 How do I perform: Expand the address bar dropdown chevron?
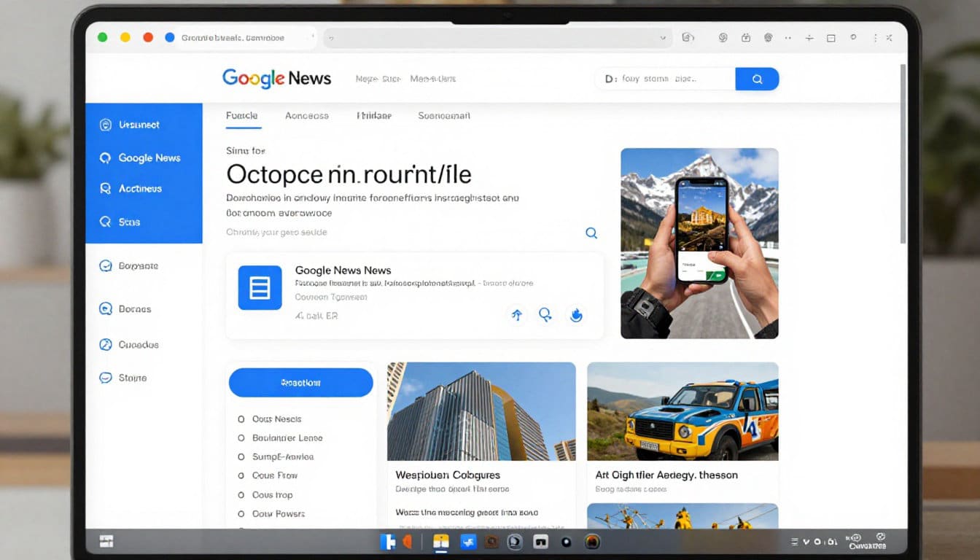click(x=663, y=37)
